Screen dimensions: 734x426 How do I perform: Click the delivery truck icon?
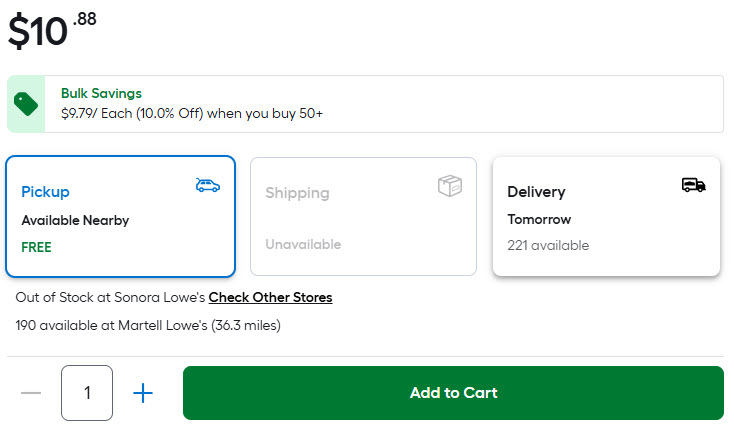click(x=694, y=185)
